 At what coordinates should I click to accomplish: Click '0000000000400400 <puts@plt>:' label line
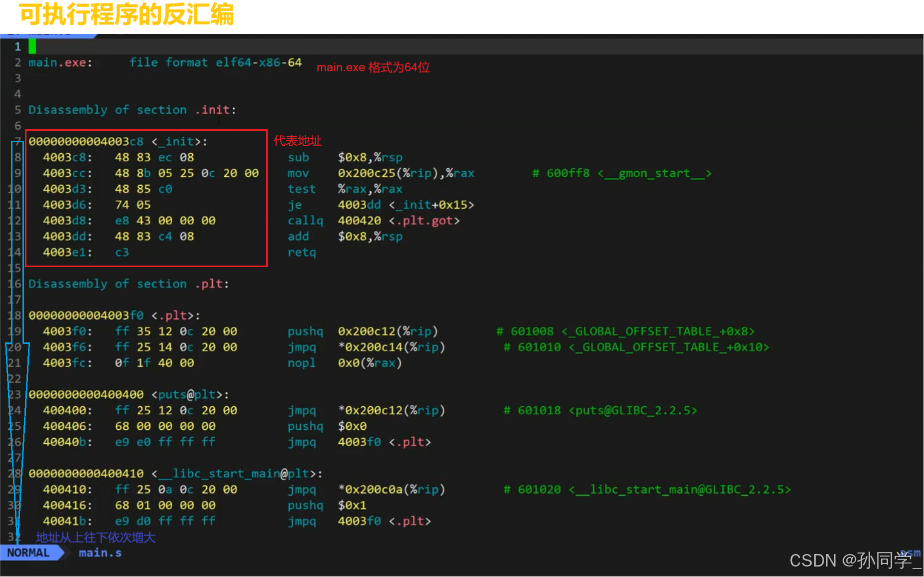[x=129, y=395]
